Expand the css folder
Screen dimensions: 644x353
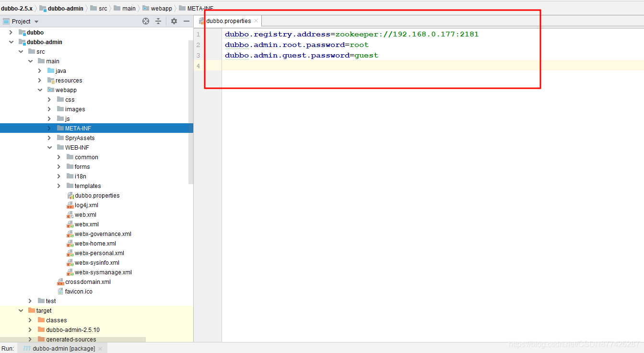point(49,99)
